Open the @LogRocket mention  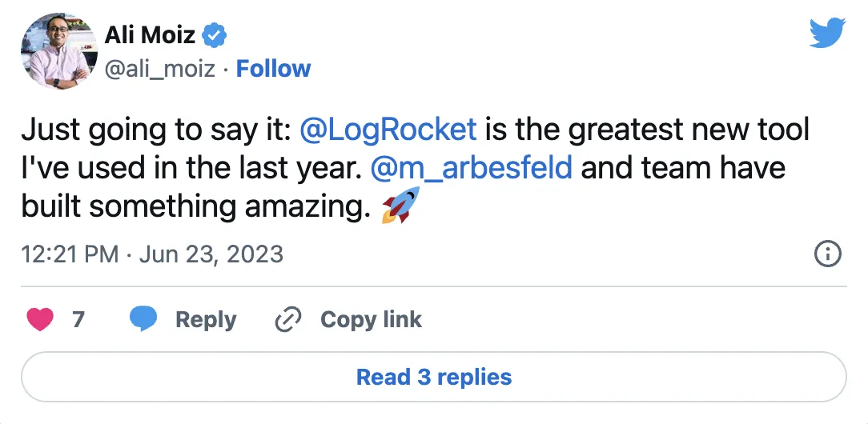388,128
